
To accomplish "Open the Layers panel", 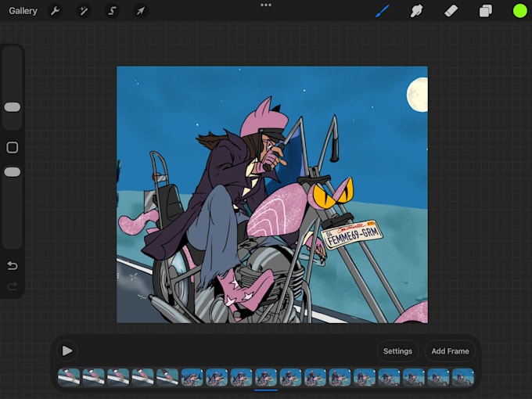I will click(486, 11).
